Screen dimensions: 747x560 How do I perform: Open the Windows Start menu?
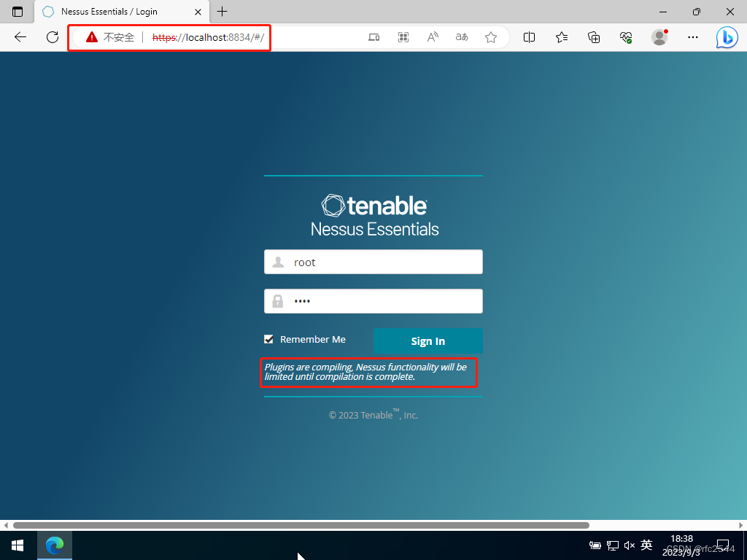(x=18, y=545)
